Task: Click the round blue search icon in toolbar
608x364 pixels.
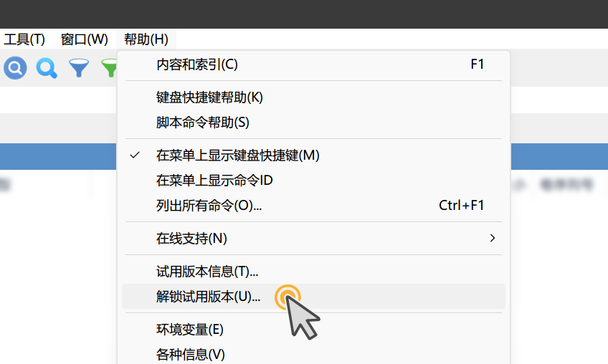Action: coord(15,68)
